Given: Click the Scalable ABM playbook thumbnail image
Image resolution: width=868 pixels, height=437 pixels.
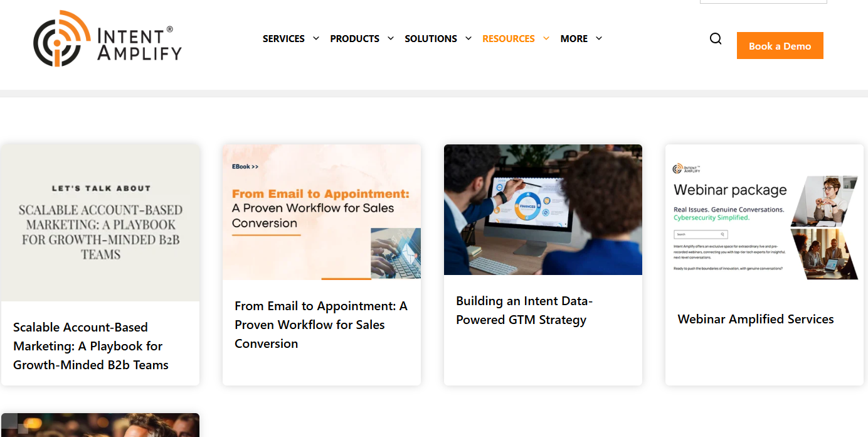Looking at the screenshot, I should point(100,223).
